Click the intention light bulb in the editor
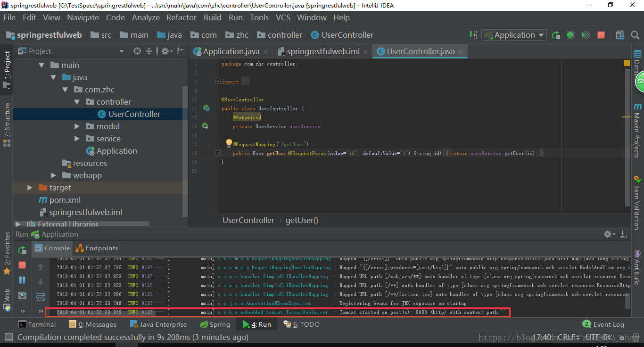 point(229,142)
